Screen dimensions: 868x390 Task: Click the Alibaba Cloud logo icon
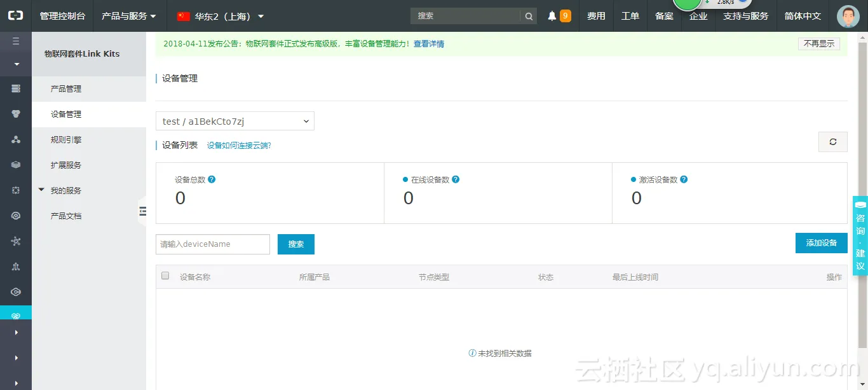point(15,15)
